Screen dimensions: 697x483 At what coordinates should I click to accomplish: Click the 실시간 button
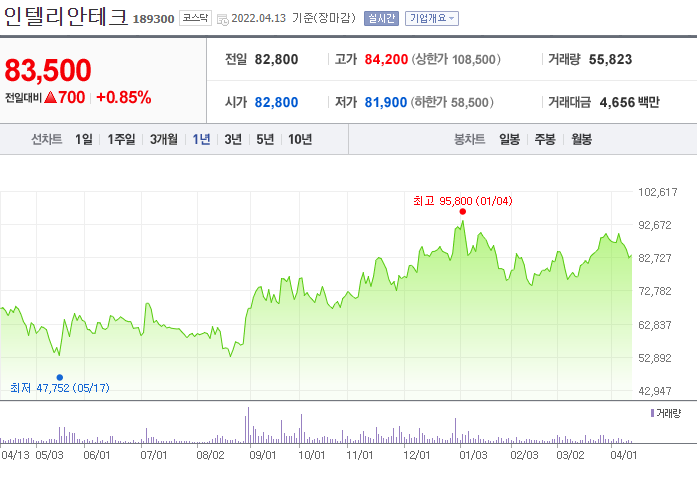pyautogui.click(x=381, y=18)
